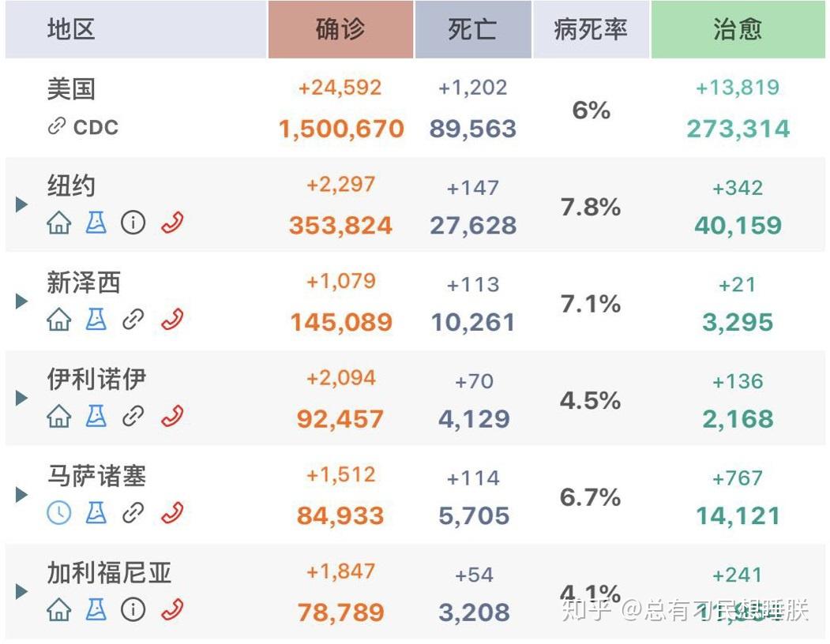This screenshot has height=644, width=830.
Task: Expand the 伊利诺伊 row
Action: point(21,398)
